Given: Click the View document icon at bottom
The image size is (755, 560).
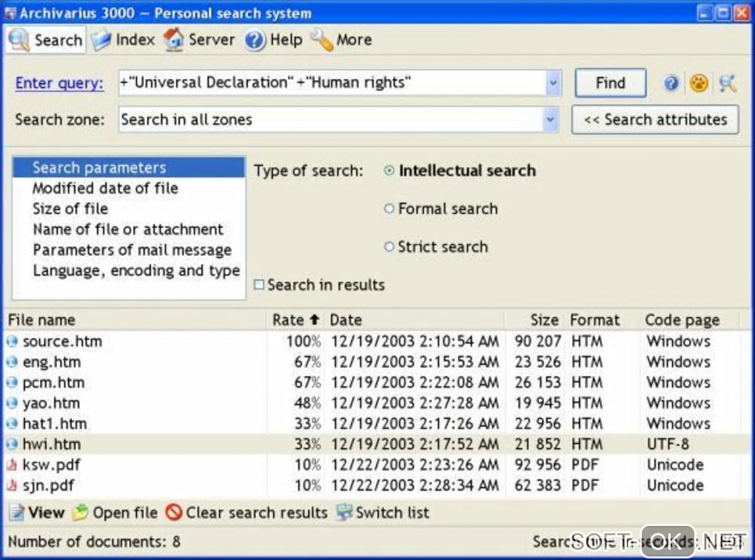Looking at the screenshot, I should click(17, 513).
